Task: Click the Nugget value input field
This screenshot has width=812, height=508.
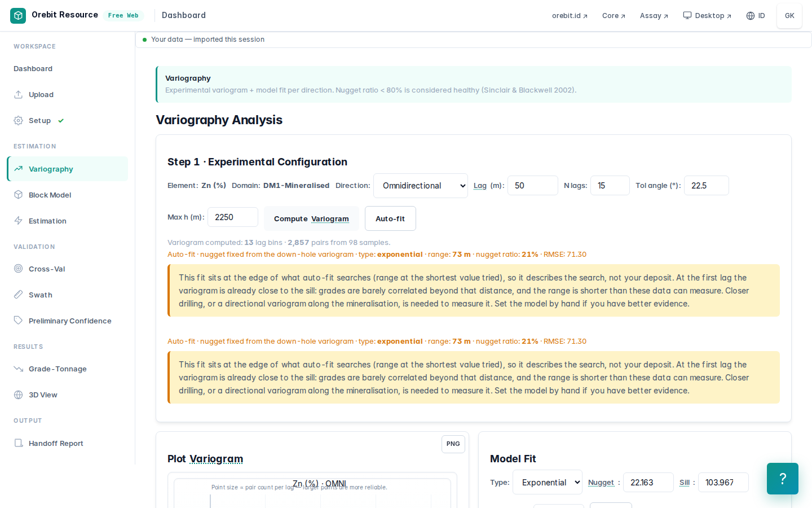Action: (x=648, y=483)
